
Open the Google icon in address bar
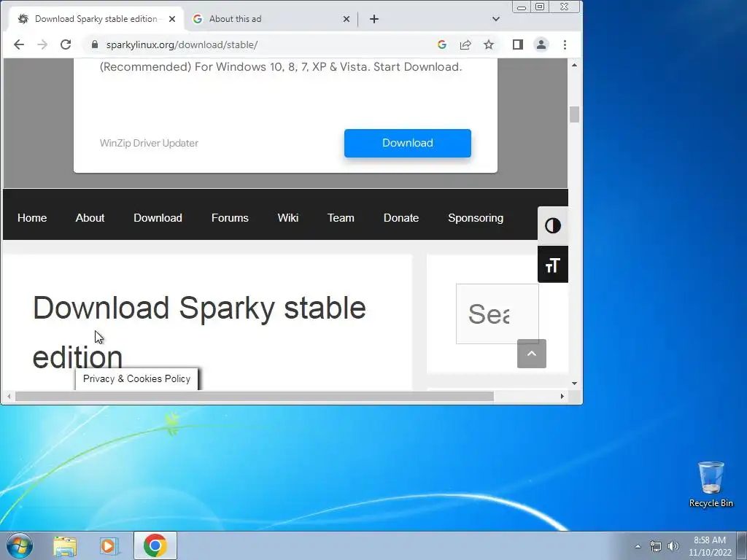tap(441, 44)
